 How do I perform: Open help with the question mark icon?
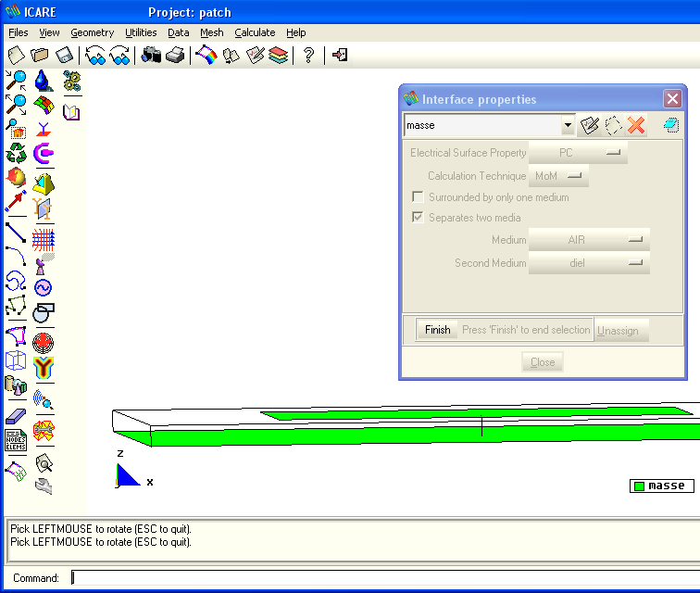[308, 56]
